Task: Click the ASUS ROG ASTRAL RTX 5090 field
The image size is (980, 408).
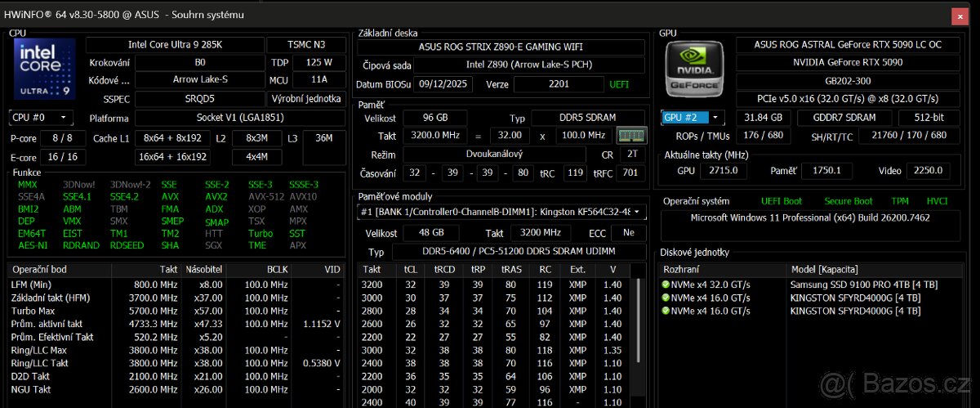Action: coord(848,44)
